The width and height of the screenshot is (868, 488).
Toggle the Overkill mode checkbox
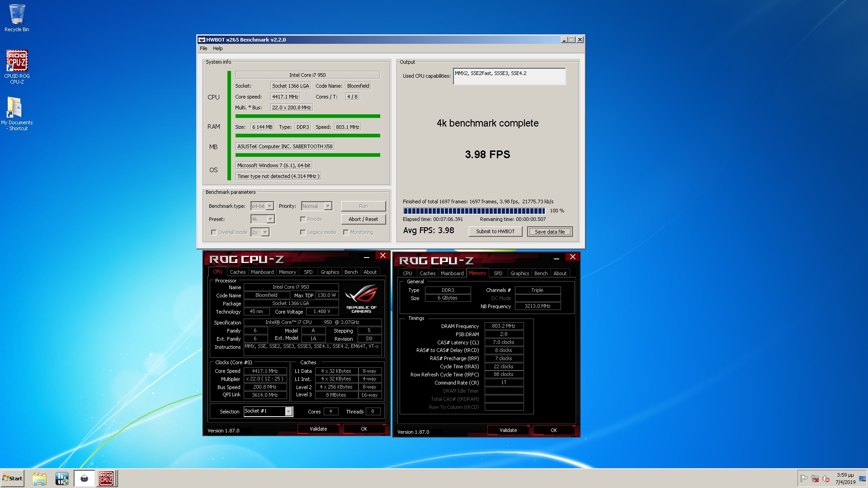[214, 232]
